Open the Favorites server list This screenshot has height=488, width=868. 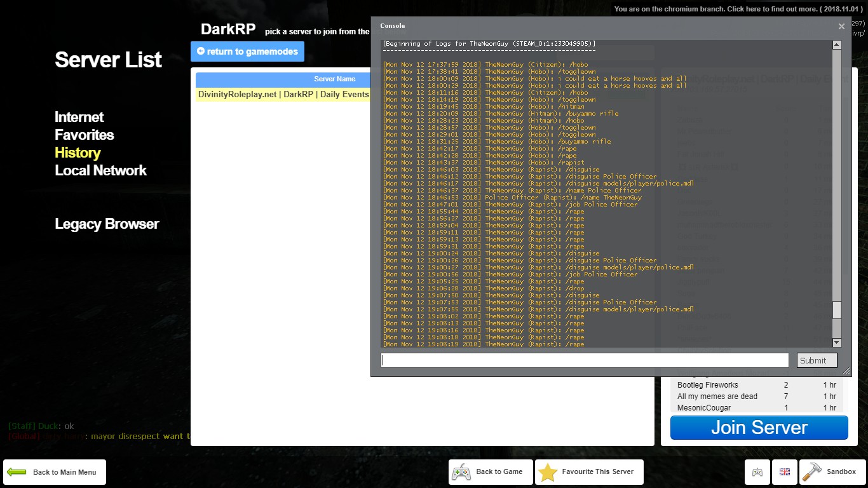85,135
